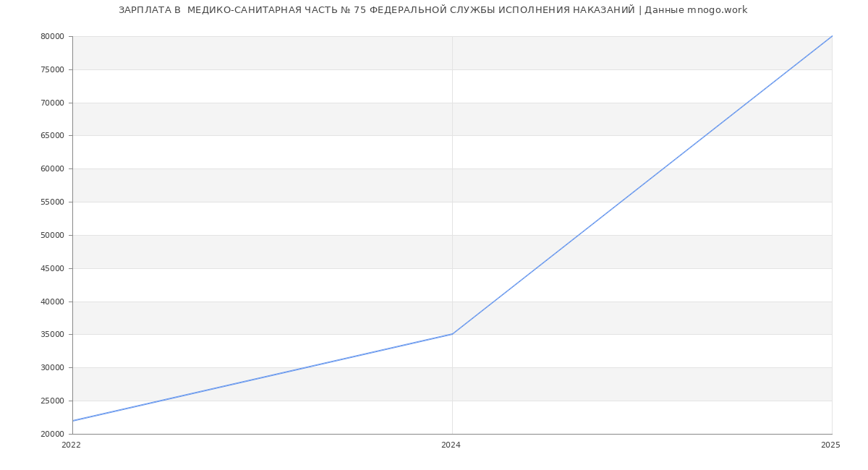The width and height of the screenshot is (868, 470).
Task: Select the 65000 y-axis label
Action: (52, 135)
